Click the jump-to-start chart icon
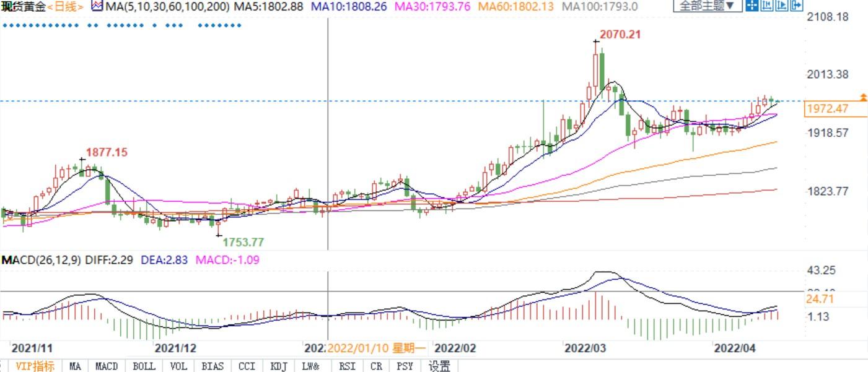This screenshot has width=868, height=372. click(766, 6)
